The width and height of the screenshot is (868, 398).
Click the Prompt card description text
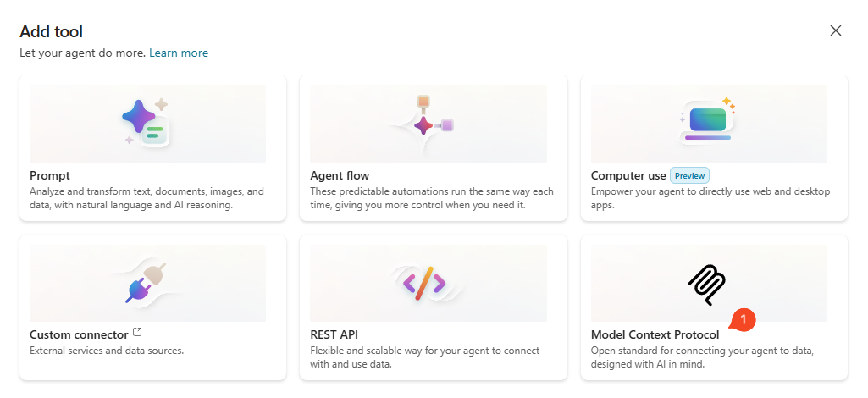tap(147, 198)
